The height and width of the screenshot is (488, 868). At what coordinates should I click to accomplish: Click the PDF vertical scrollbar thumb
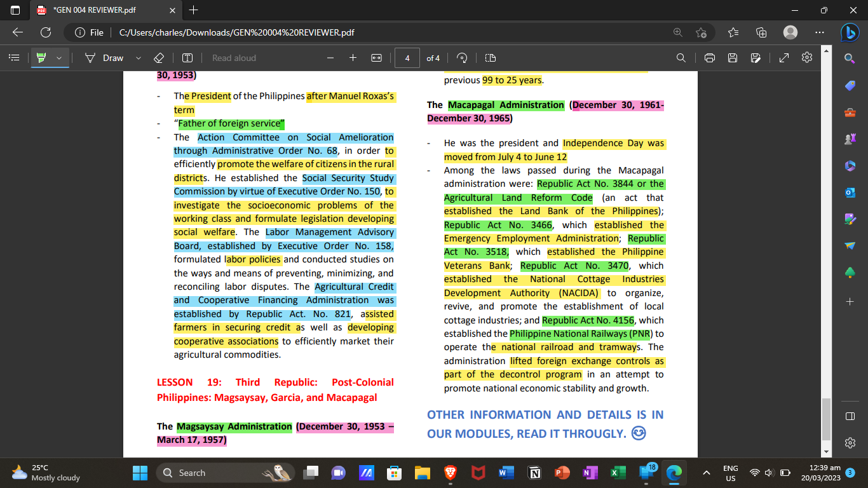tap(826, 419)
